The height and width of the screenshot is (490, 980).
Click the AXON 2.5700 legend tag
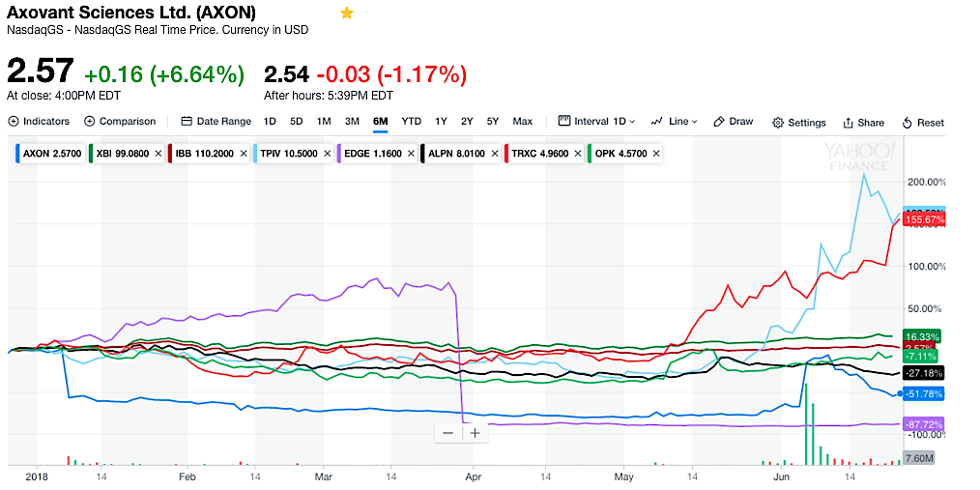[x=49, y=153]
